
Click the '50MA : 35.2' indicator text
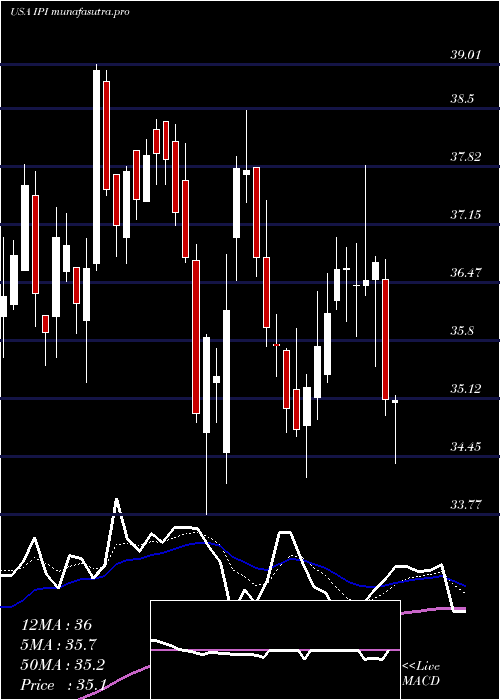62,665
